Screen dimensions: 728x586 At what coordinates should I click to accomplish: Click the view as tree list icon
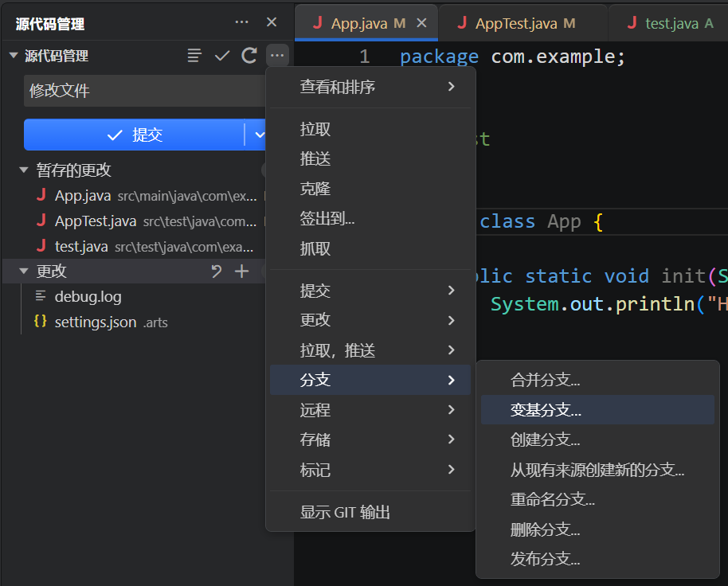[194, 56]
